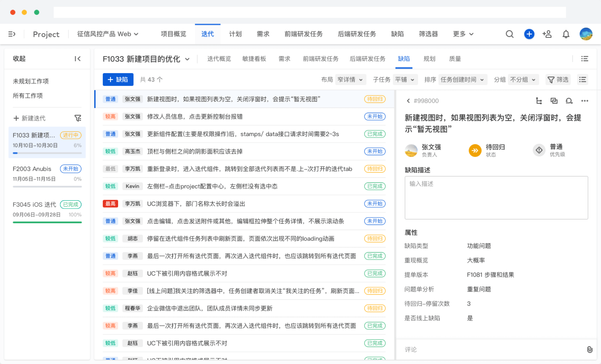The image size is (601, 364).
Task: Toggle the top-left menu expand icon
Action: click(12, 34)
